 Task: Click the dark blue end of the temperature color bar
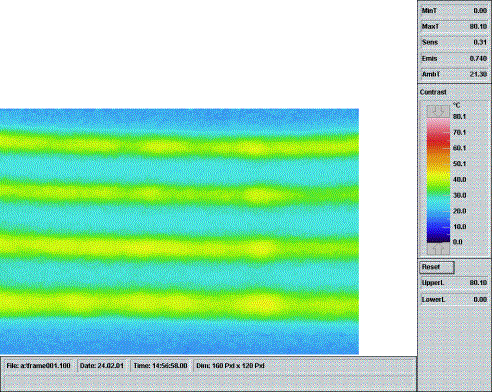(438, 236)
